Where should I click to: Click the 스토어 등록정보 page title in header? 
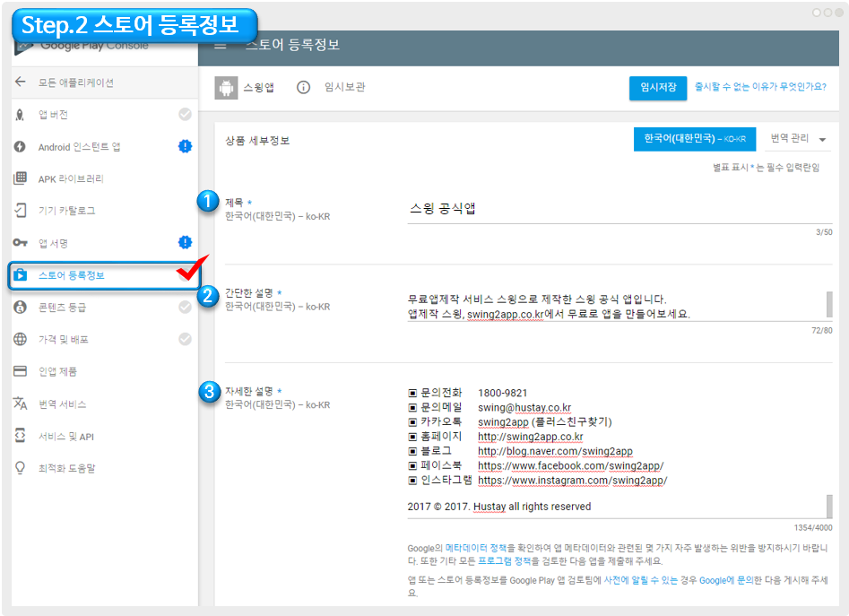point(292,45)
